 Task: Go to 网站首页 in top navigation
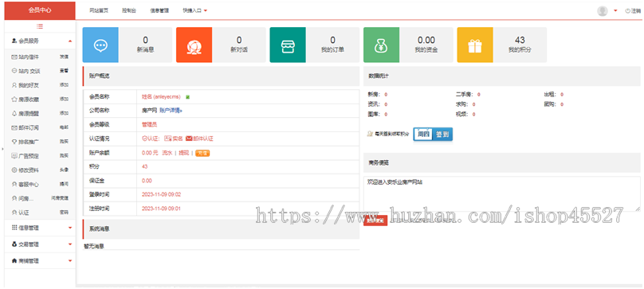tap(99, 11)
